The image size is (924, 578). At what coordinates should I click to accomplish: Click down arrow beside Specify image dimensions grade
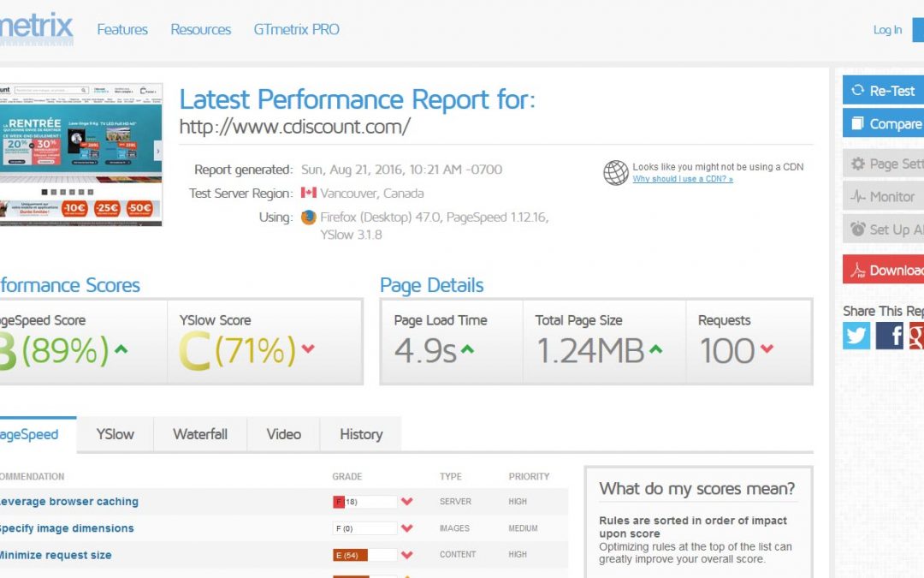click(406, 528)
